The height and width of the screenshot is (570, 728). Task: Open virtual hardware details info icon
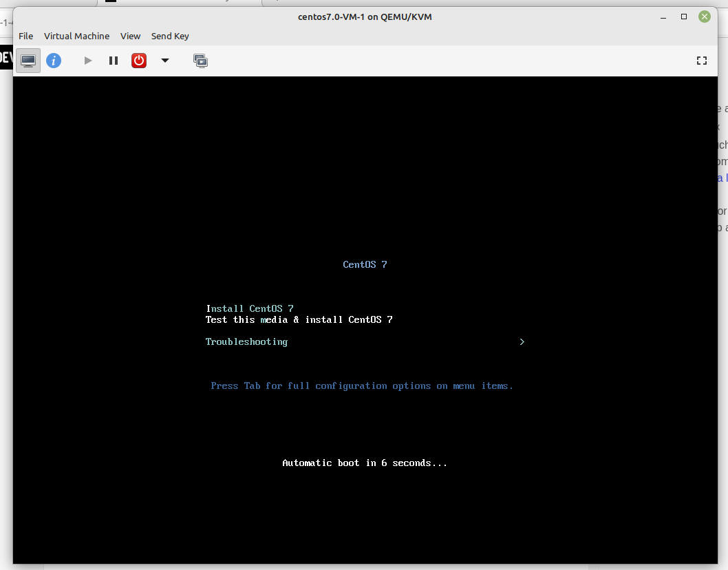(x=54, y=61)
